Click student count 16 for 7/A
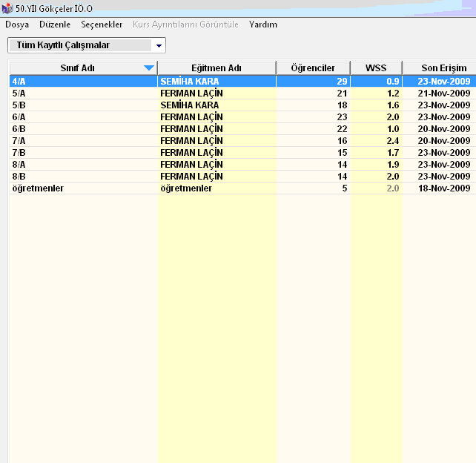476x463 pixels. point(342,141)
